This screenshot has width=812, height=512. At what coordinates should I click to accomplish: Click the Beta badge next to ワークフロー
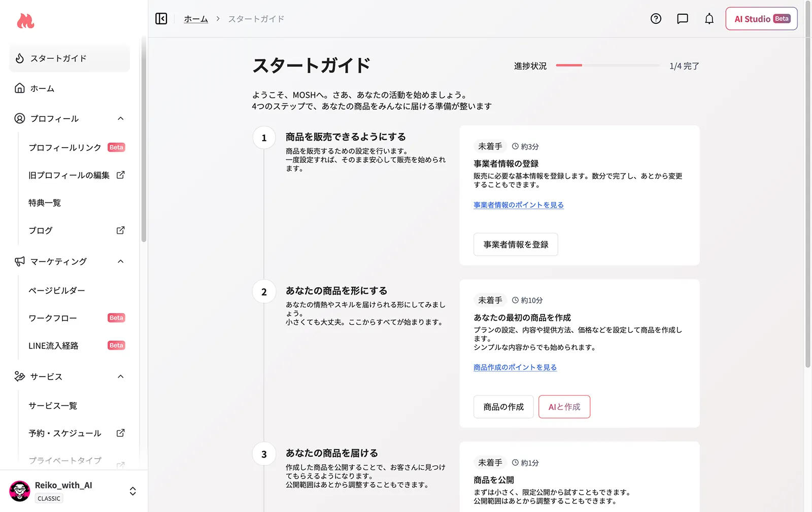coord(116,318)
